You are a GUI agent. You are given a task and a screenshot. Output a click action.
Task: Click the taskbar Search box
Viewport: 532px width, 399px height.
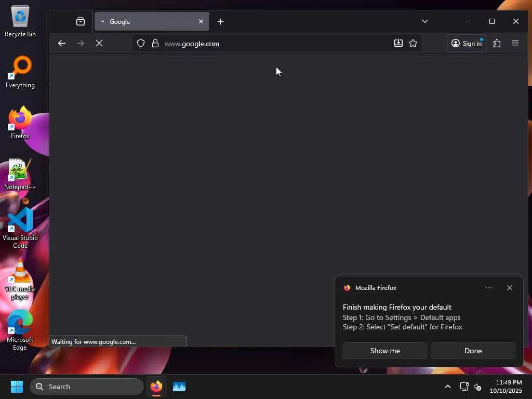pyautogui.click(x=87, y=387)
